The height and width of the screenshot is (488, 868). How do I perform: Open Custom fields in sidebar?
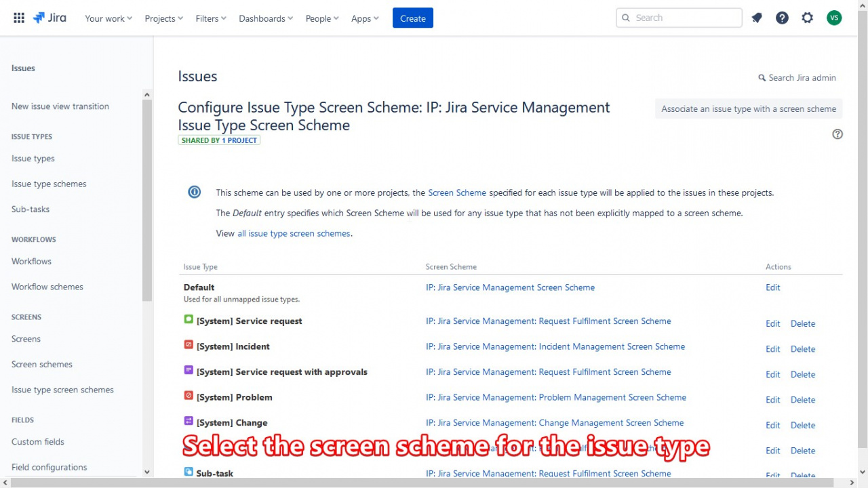point(38,442)
